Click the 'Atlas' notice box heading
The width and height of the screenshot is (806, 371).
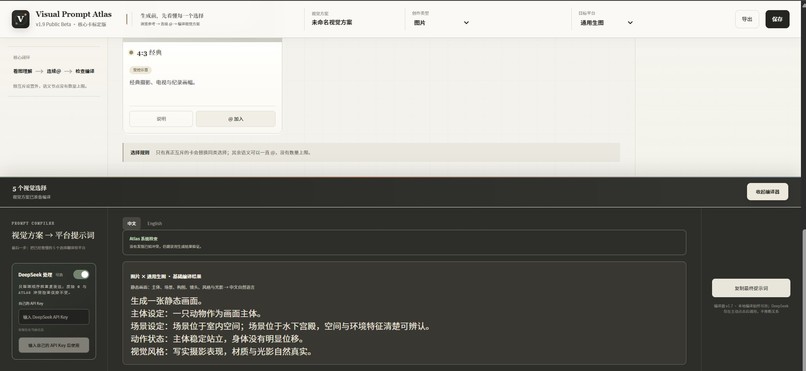tap(143, 239)
